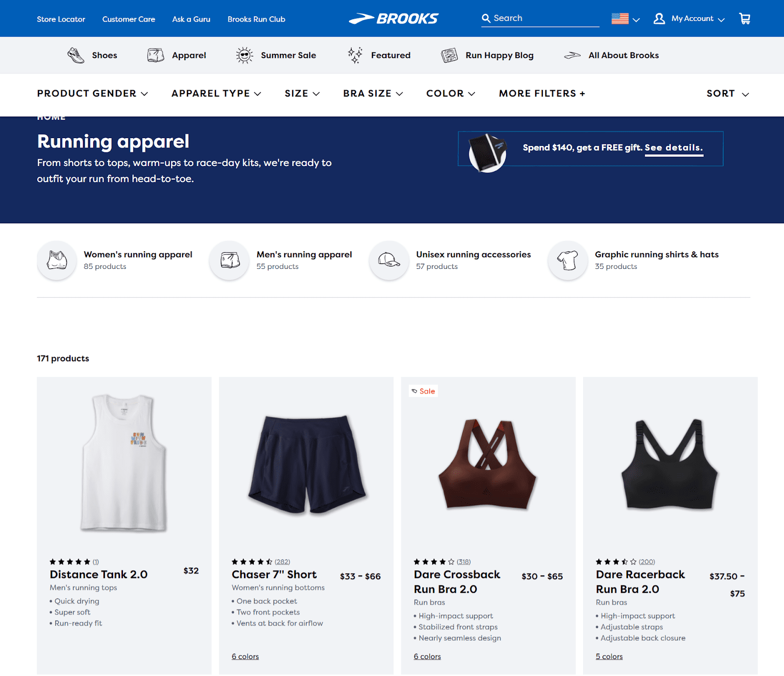Select the Shoes sneaker icon
784x676 pixels.
point(74,55)
